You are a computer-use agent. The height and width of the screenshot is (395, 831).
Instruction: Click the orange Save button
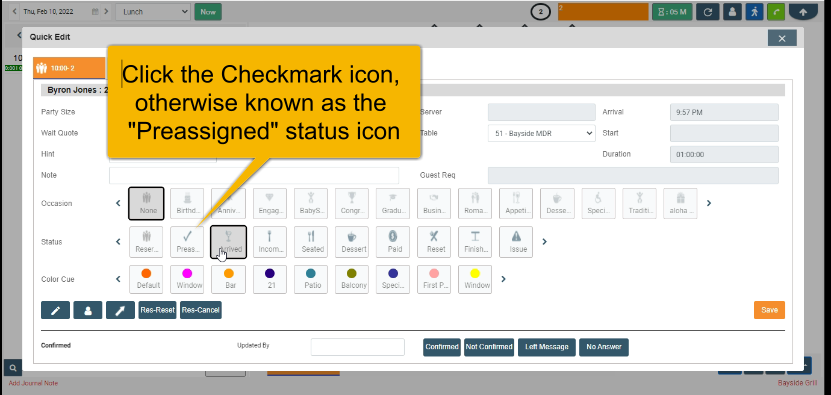tap(769, 310)
